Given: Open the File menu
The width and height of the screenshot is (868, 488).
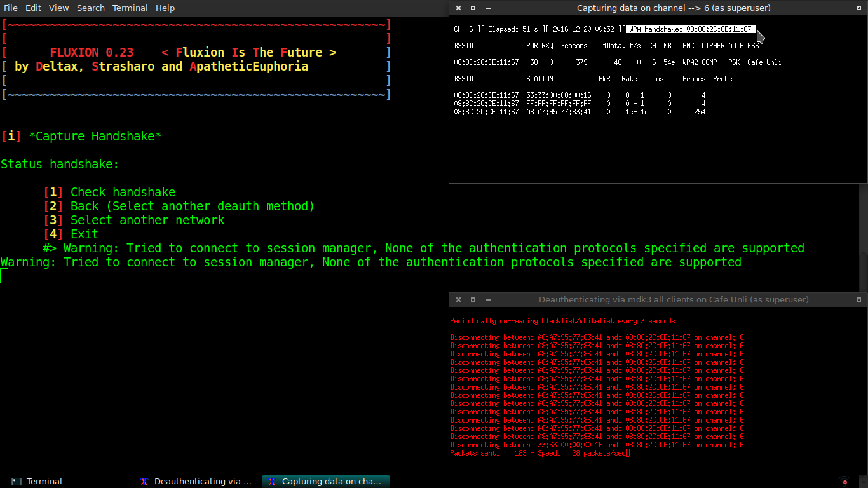Looking at the screenshot, I should coord(11,8).
